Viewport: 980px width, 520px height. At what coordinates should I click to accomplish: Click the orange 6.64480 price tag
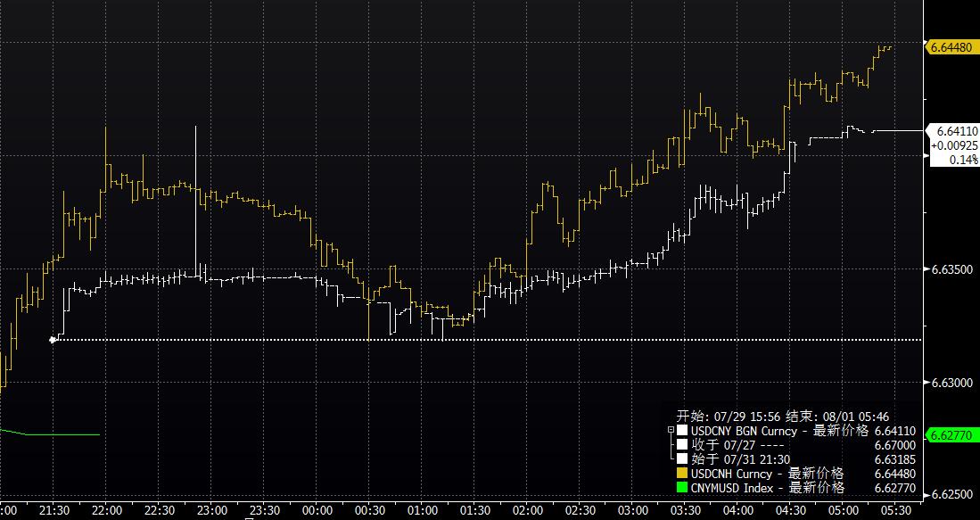(x=951, y=47)
